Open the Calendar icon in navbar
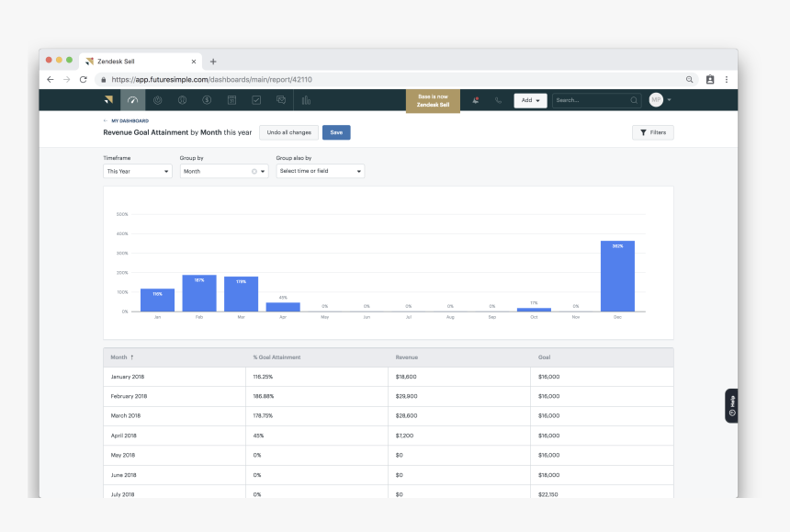 [231, 100]
